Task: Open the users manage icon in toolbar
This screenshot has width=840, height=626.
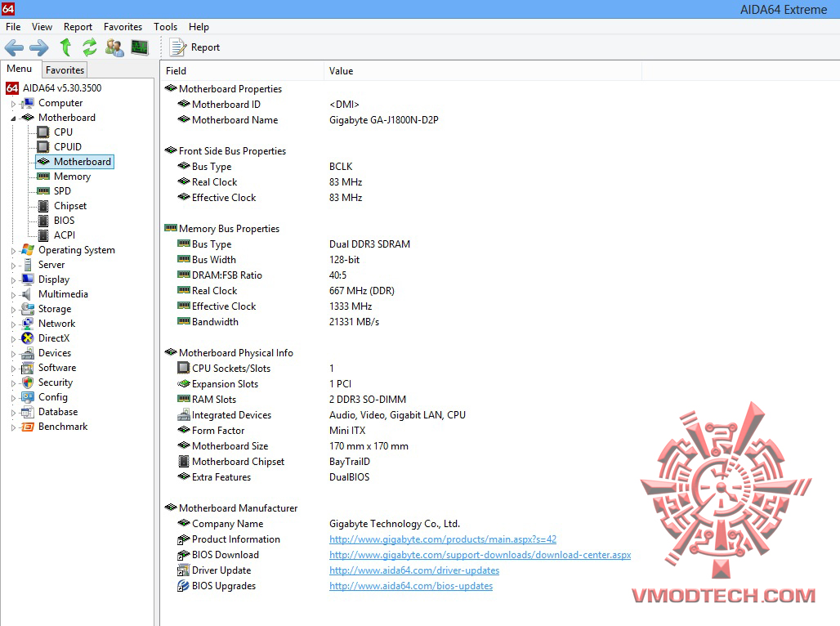Action: [x=114, y=47]
